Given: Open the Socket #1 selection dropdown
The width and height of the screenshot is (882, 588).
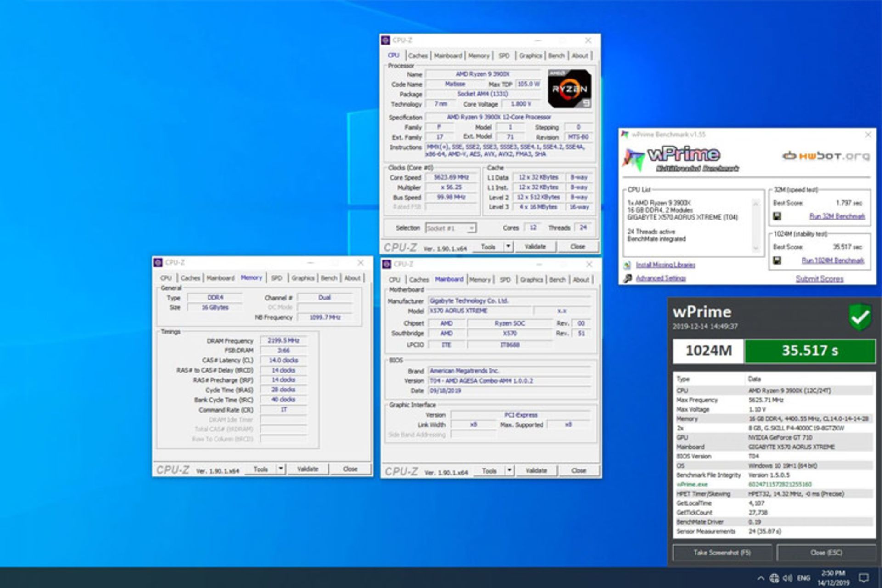Looking at the screenshot, I should (x=451, y=228).
